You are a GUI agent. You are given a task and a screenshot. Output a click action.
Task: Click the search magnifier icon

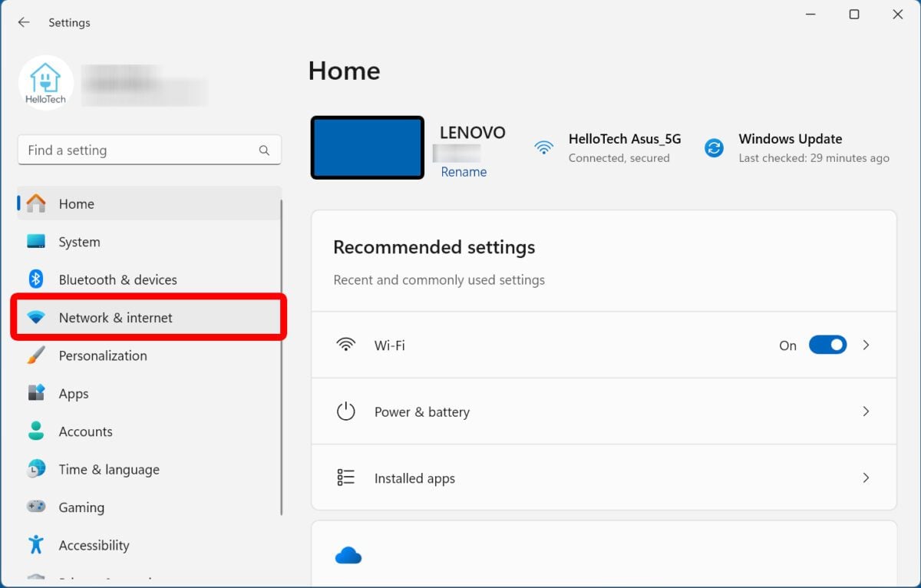(264, 150)
